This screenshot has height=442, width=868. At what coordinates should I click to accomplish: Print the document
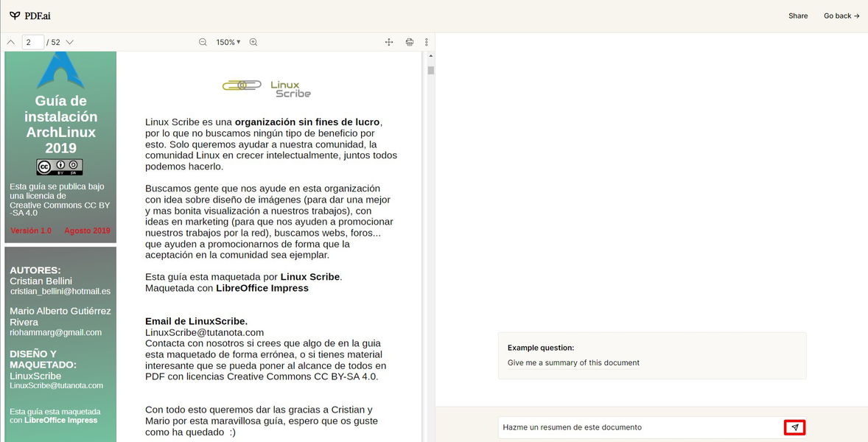(x=410, y=42)
